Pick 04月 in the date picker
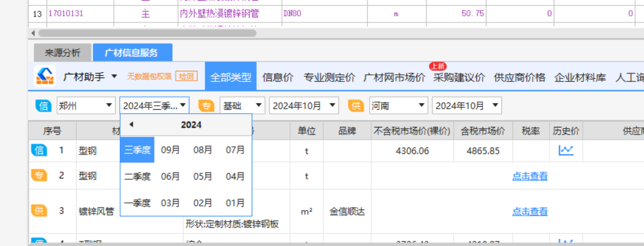Image resolution: width=644 pixels, height=246 pixels. click(x=235, y=176)
